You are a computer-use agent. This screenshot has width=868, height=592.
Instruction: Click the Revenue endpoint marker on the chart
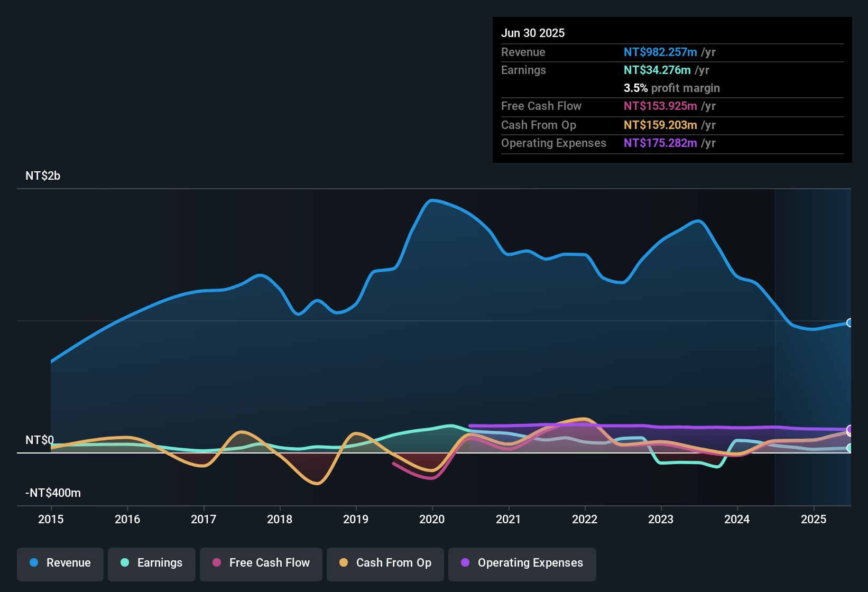click(x=850, y=322)
